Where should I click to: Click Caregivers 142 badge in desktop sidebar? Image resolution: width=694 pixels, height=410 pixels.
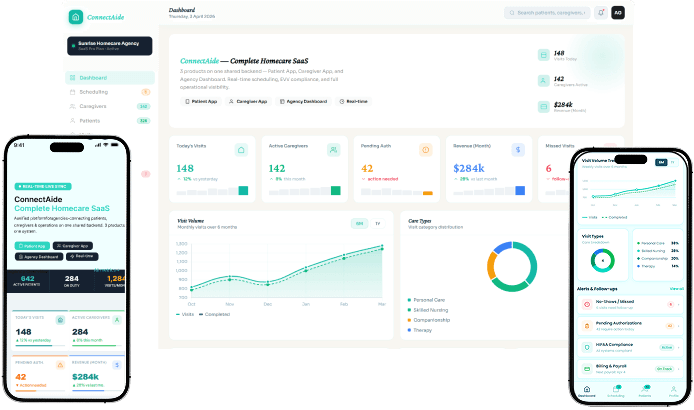pos(143,106)
